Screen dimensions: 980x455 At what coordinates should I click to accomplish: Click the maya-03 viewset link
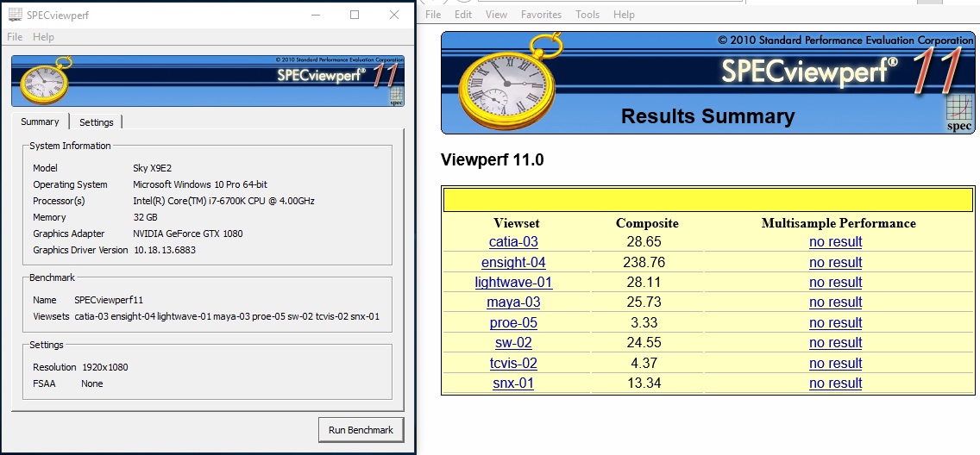pos(513,302)
